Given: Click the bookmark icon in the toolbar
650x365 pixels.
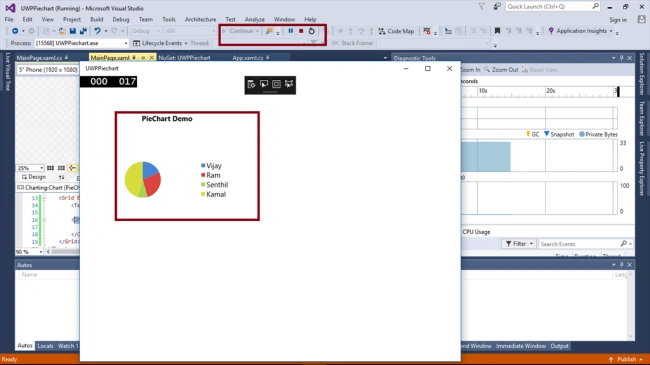Looking at the screenshot, I should point(497,31).
